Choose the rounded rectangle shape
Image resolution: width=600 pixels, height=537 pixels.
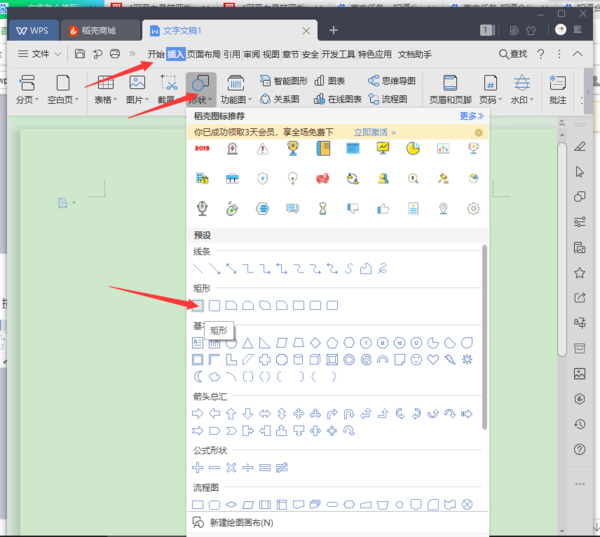(214, 305)
